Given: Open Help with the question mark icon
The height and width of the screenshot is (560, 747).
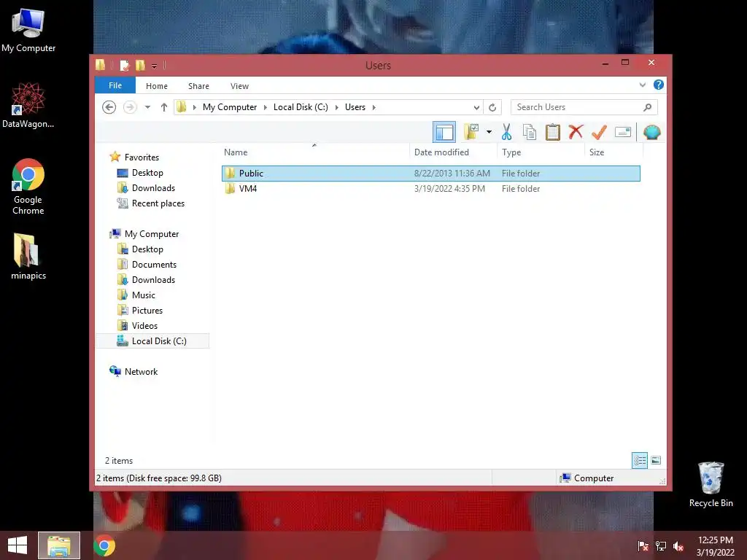Looking at the screenshot, I should [x=659, y=85].
